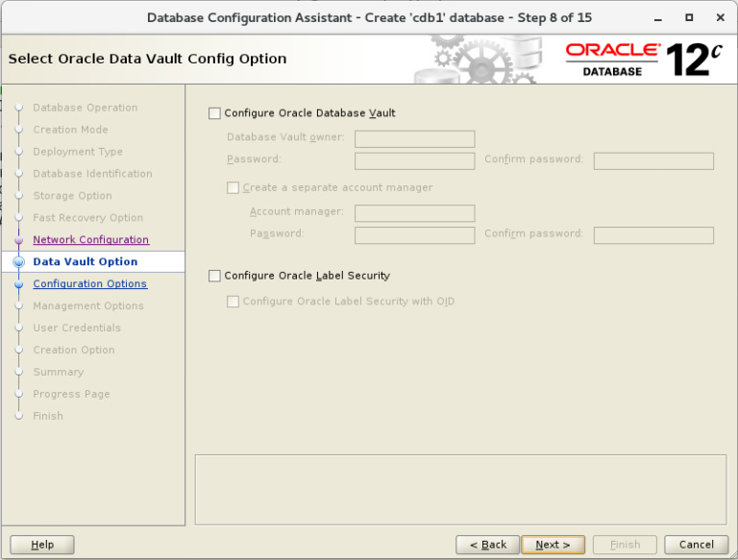Click Creation Option step label

click(74, 350)
